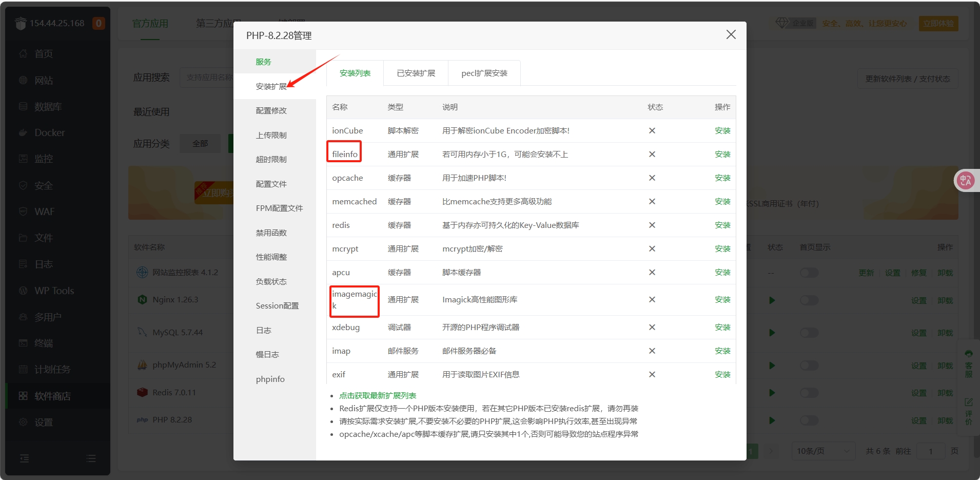Click the get latest extension list link
This screenshot has height=480, width=980.
coord(377,396)
